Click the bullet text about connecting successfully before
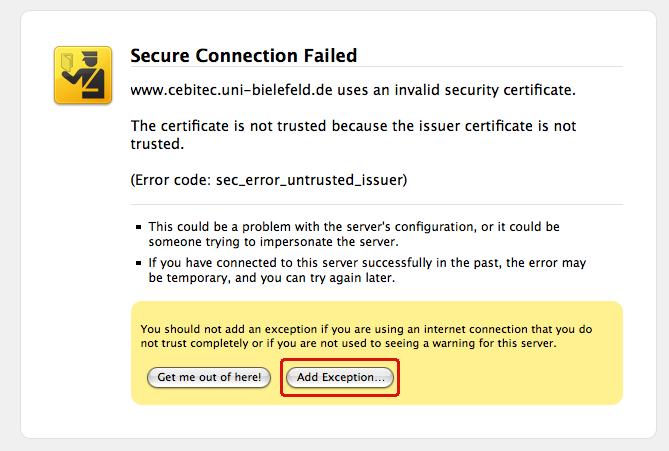 [x=367, y=270]
